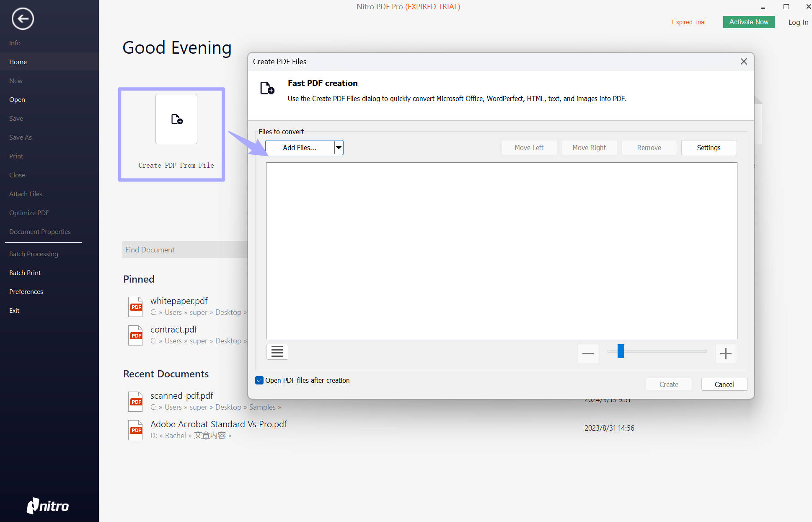Open whitepaper.pdf via its PDF icon
The image size is (812, 522).
135,306
